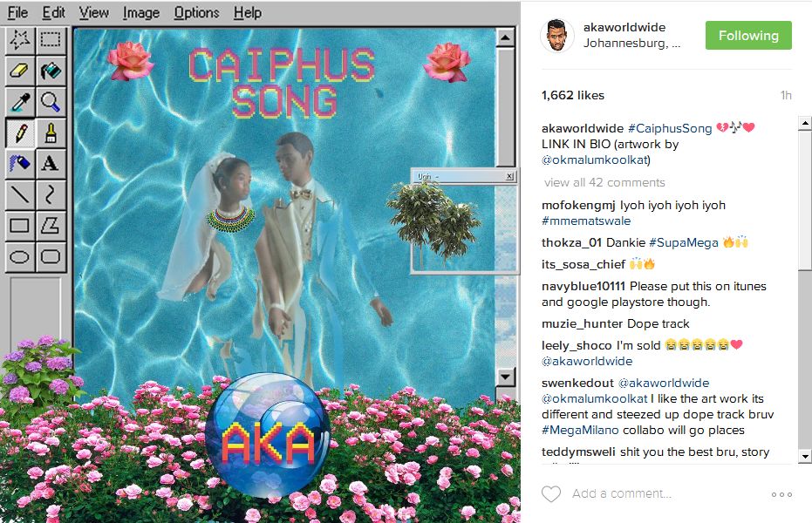Click the paint canvas scroll-down arrow
The image size is (812, 523).
click(506, 377)
